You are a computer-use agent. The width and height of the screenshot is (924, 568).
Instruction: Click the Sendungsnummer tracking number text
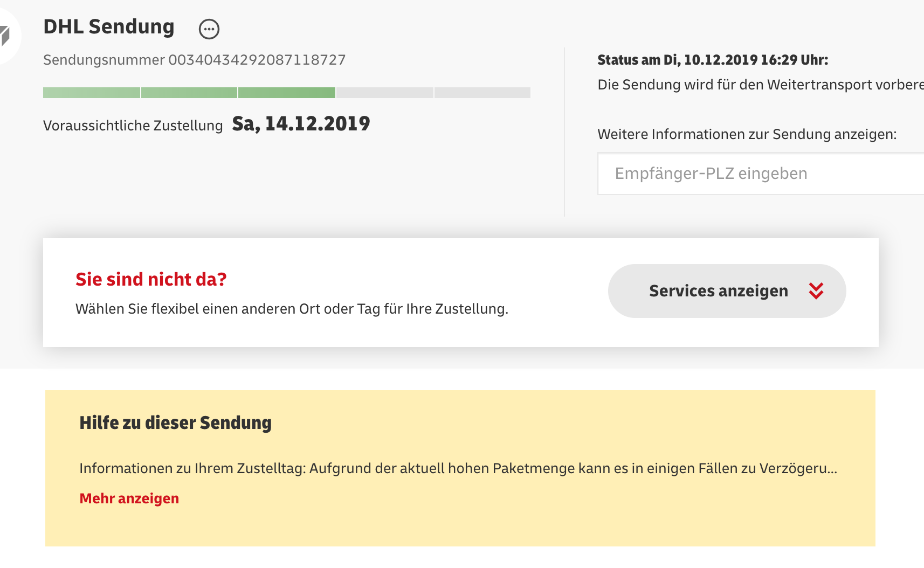257,60
